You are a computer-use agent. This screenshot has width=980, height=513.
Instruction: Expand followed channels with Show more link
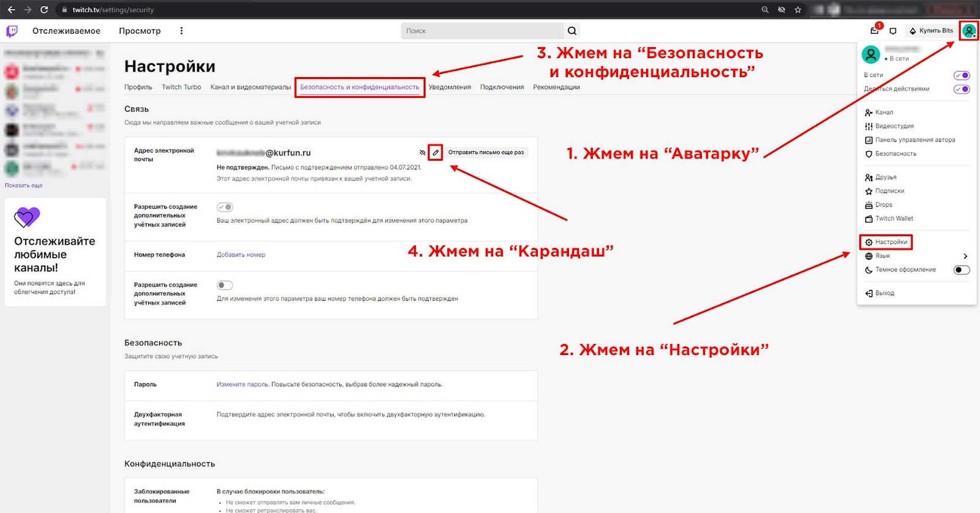point(24,185)
